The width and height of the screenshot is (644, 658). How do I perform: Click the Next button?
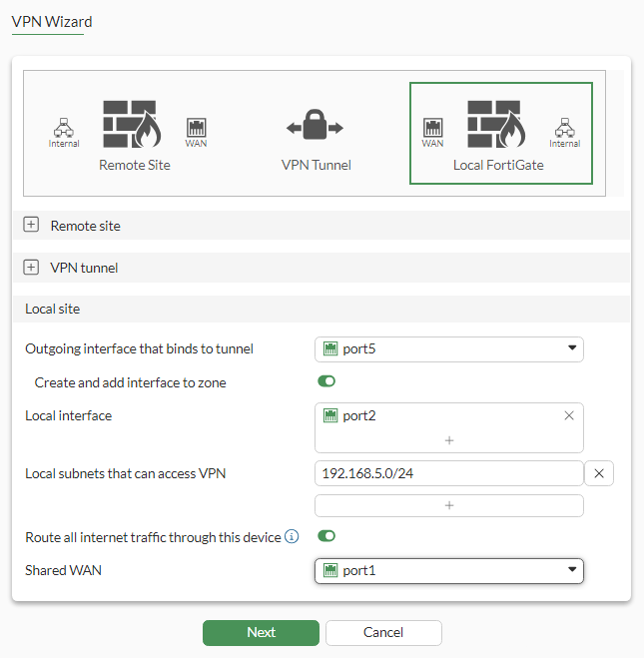[x=261, y=632]
